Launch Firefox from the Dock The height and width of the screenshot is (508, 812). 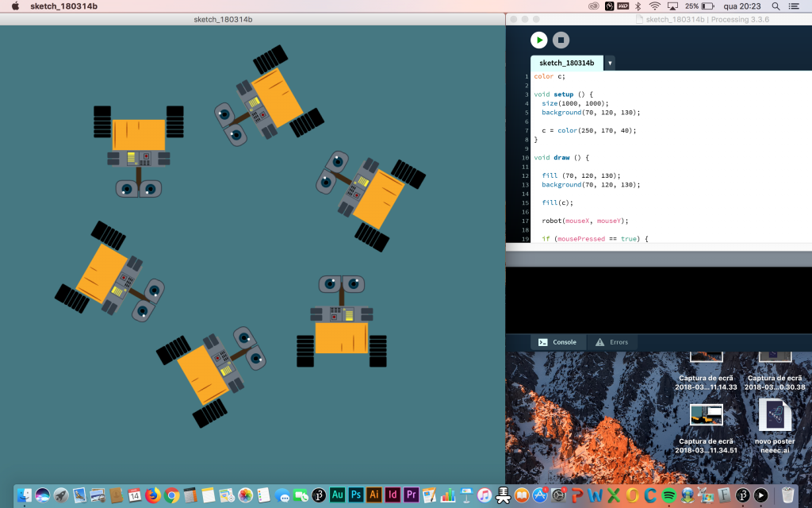(153, 495)
